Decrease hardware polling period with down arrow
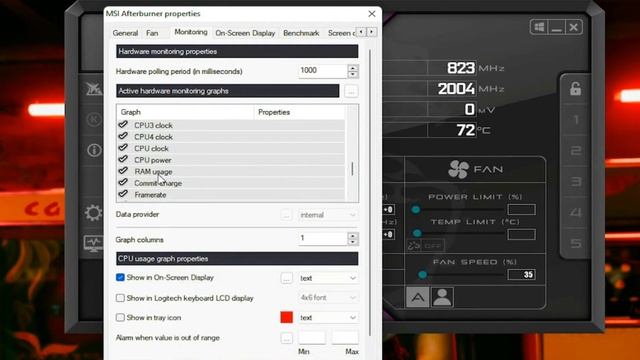The image size is (640, 360). (353, 74)
